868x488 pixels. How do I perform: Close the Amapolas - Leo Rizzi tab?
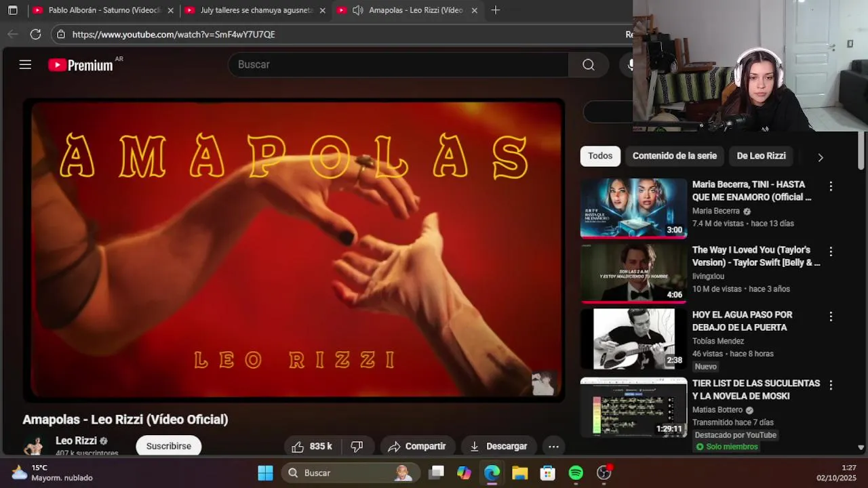tap(475, 10)
